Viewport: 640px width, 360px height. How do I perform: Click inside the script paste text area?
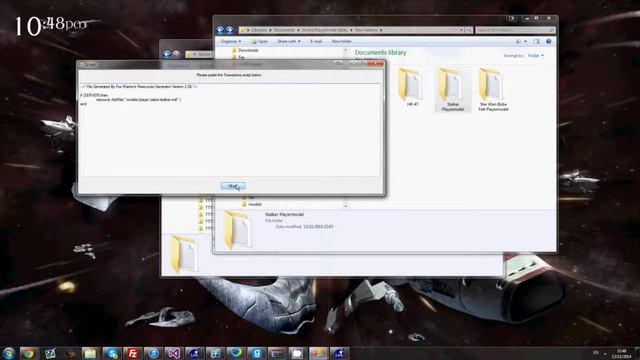[229, 130]
